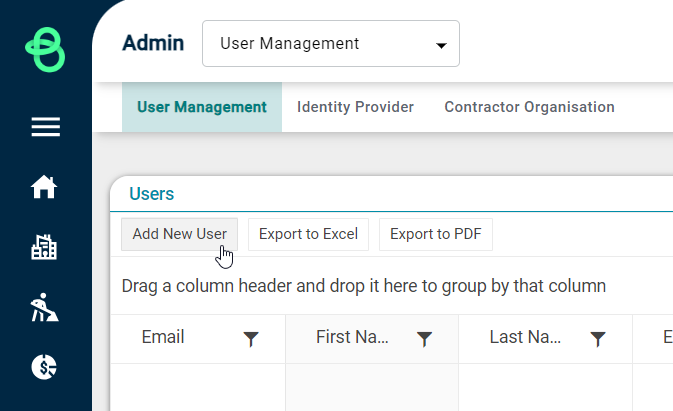673x411 pixels.
Task: Open the buildings icon in sidebar
Action: click(x=44, y=247)
